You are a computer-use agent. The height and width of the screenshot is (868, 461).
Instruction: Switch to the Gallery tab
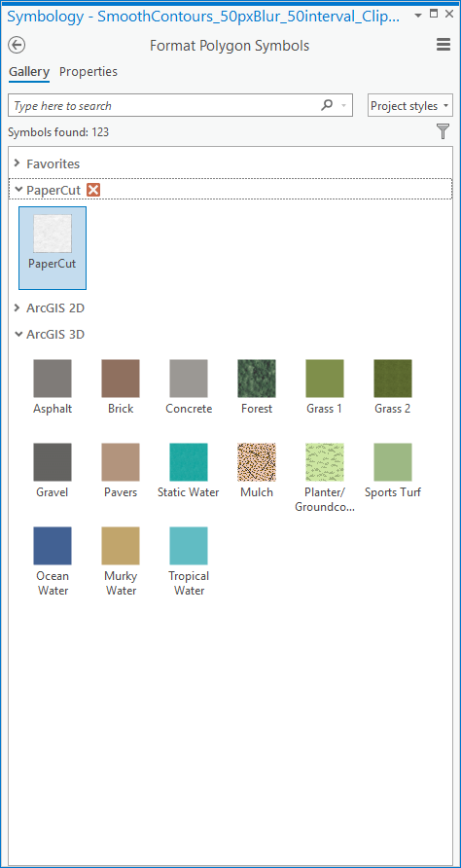pos(29,71)
